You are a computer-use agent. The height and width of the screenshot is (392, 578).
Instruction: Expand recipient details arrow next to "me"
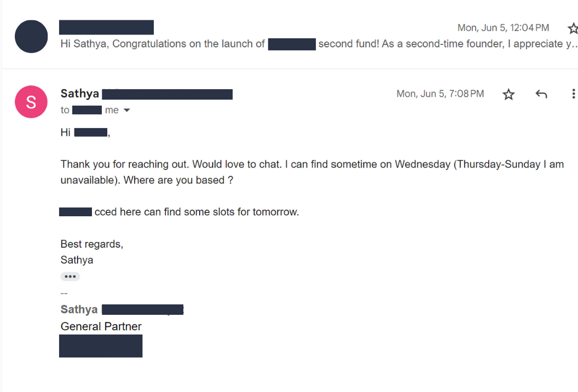pos(127,111)
